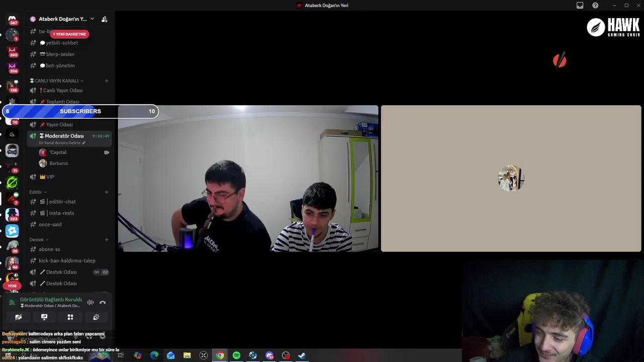
Task: Open Steam from the taskbar
Action: click(302, 355)
